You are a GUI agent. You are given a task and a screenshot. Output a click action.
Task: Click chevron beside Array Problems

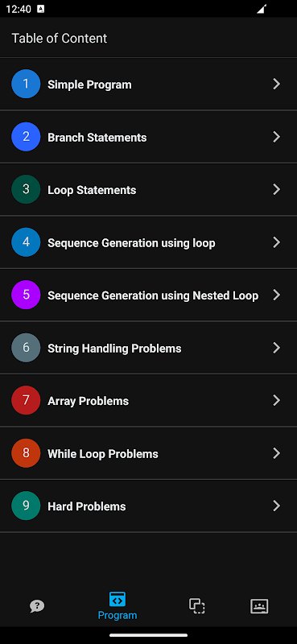coord(276,400)
